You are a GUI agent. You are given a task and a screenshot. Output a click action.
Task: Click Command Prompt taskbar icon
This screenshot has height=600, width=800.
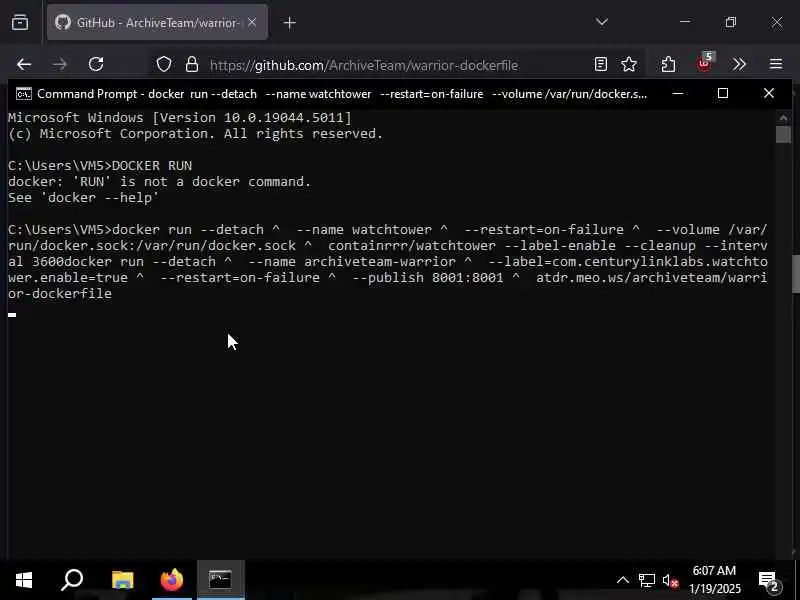tap(220, 580)
